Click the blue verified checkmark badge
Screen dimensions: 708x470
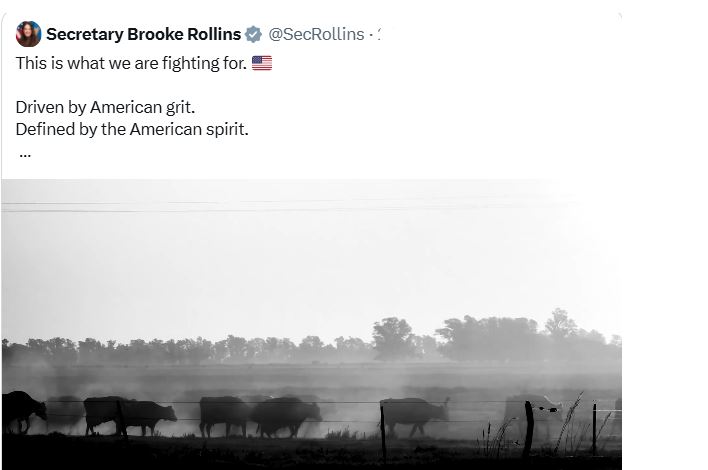coord(255,34)
